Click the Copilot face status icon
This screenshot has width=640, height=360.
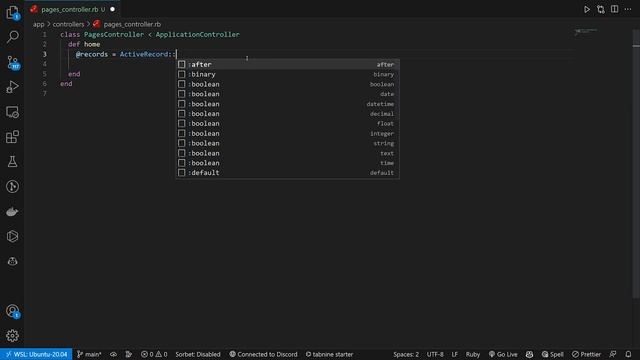529,354
